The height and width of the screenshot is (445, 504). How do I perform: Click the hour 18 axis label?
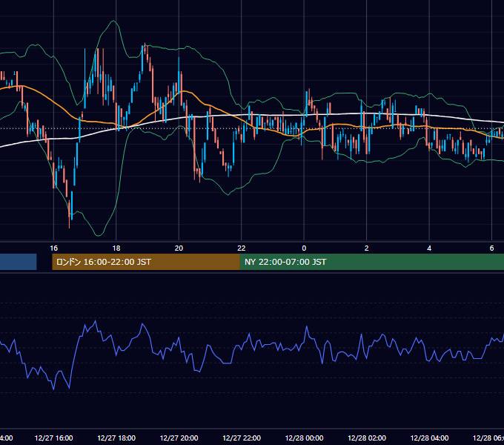click(116, 248)
